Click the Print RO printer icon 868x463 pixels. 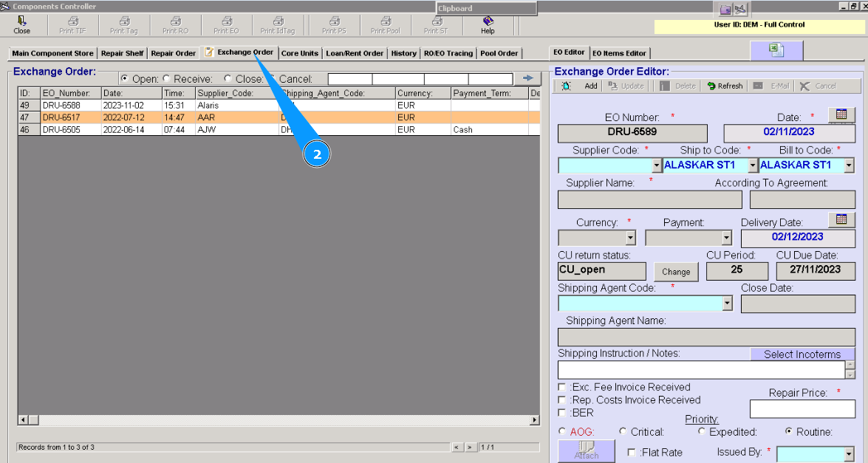click(x=176, y=21)
